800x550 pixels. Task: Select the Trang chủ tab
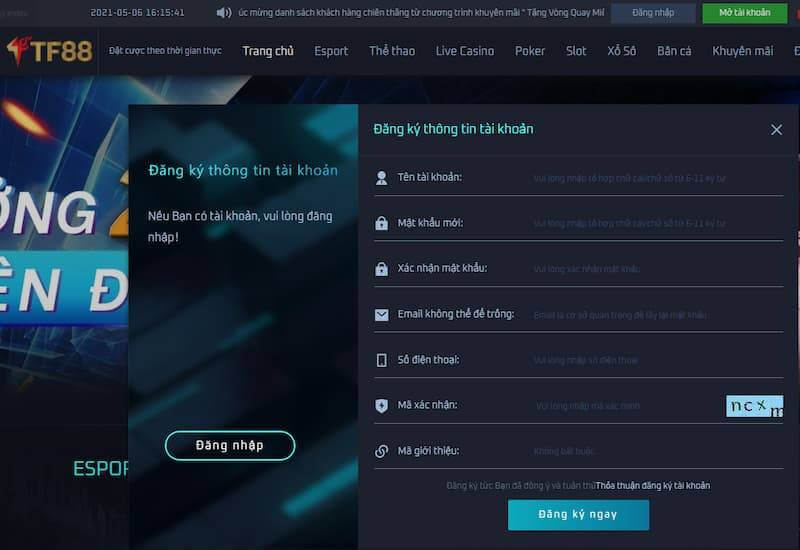[268, 51]
